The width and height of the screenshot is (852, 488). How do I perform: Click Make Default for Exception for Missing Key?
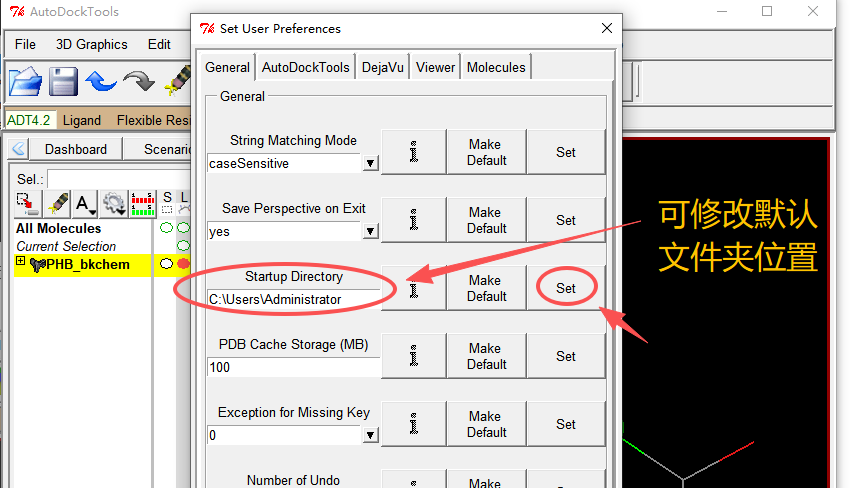[486, 424]
